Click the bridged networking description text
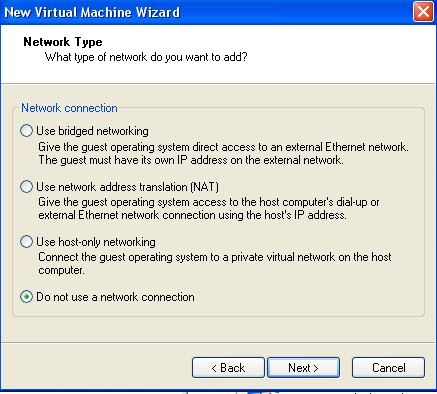Screen dimensions: 437x394 223,153
